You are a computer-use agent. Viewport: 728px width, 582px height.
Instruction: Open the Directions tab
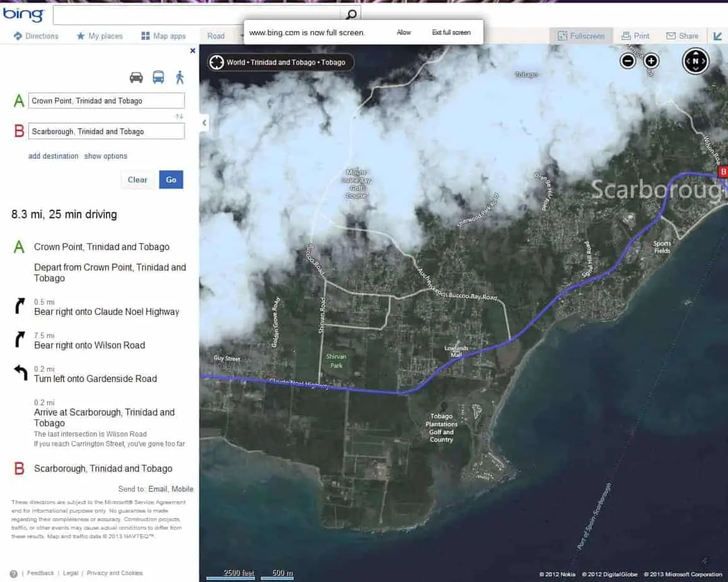coord(36,36)
